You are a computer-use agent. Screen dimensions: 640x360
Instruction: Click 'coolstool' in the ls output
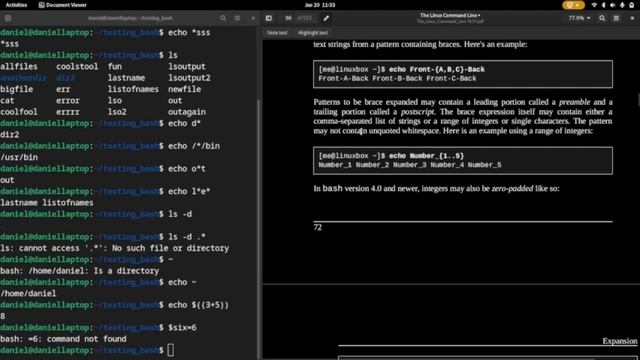(x=77, y=67)
